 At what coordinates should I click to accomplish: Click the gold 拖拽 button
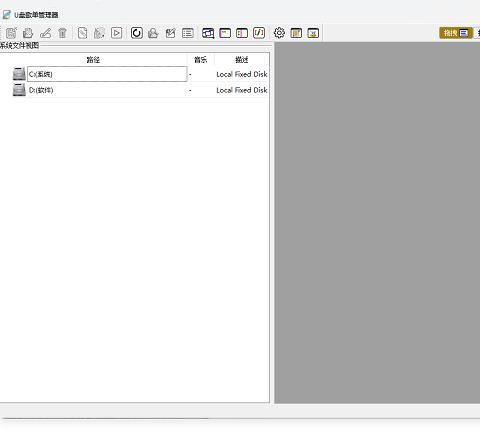[x=456, y=33]
